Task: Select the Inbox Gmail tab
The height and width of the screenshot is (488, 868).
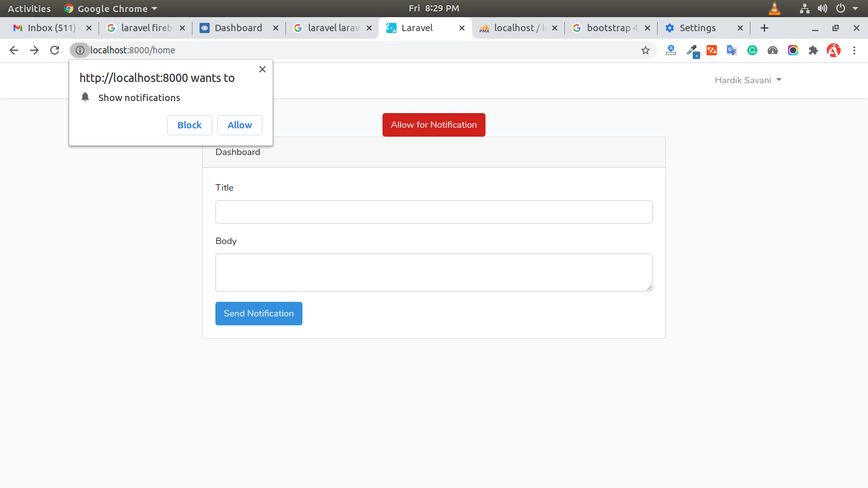Action: [x=44, y=28]
